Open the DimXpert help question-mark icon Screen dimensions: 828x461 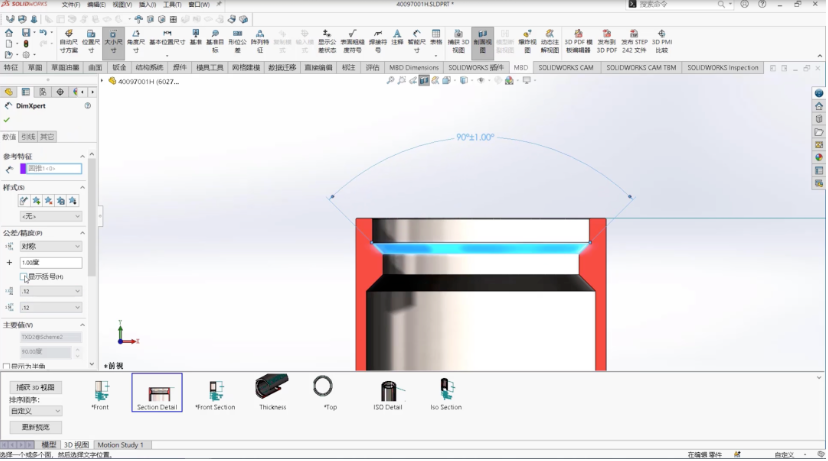point(88,106)
